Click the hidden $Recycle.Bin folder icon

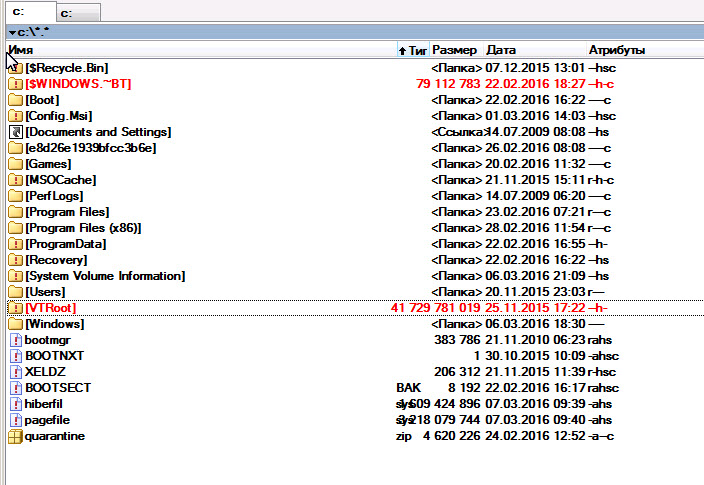click(x=15, y=68)
